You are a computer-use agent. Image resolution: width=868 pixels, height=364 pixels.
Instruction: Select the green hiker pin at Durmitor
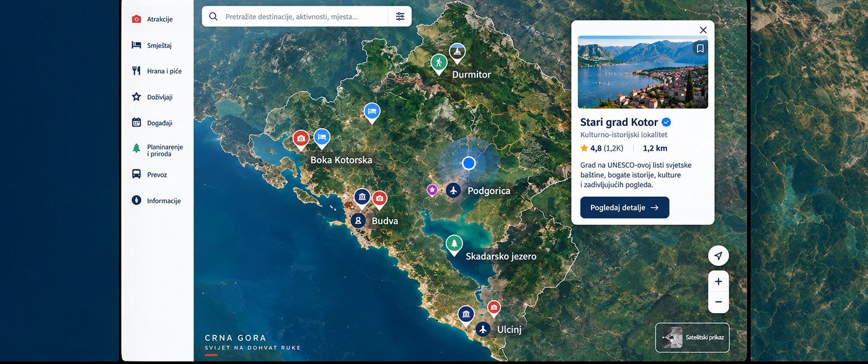[x=439, y=63]
